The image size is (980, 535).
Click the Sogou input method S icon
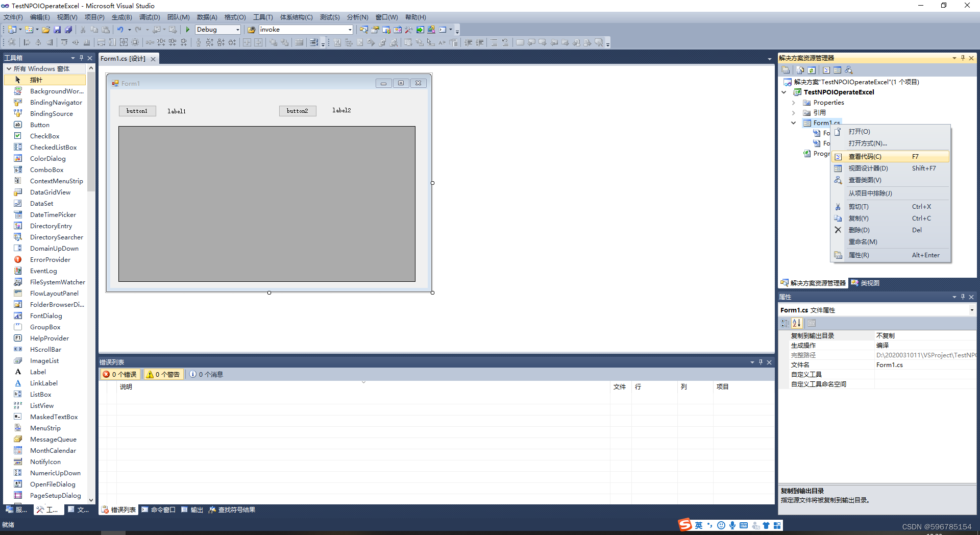click(685, 525)
